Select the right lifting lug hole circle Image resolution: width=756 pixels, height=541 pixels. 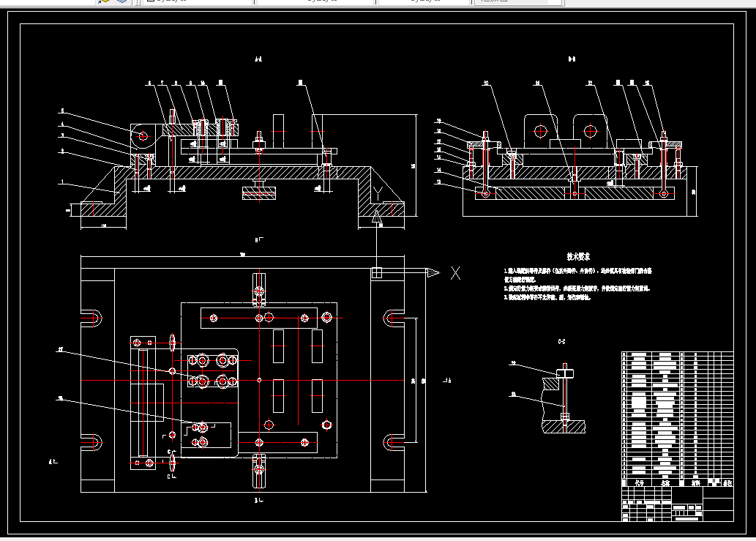[590, 131]
